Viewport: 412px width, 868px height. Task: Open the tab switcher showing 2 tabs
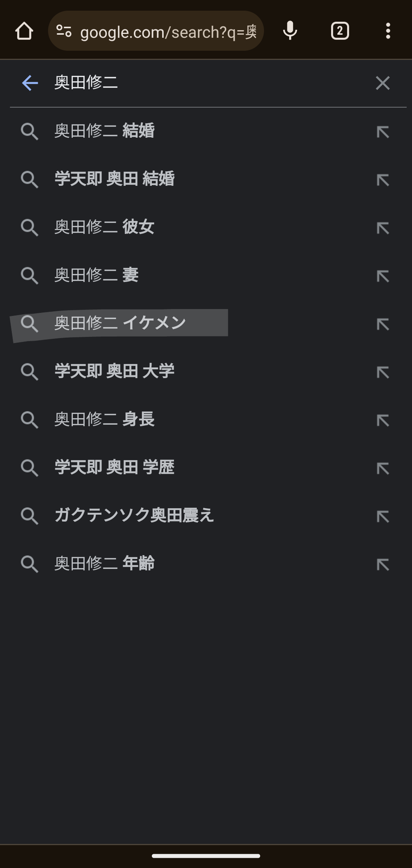340,31
